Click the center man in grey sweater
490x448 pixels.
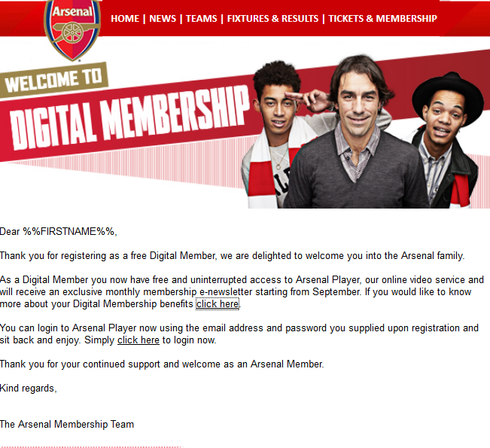coord(359,135)
